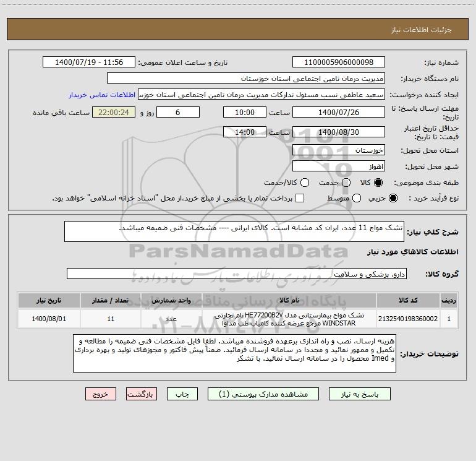
Task: Click the پاسخ به نیاز button
Action: point(360,394)
